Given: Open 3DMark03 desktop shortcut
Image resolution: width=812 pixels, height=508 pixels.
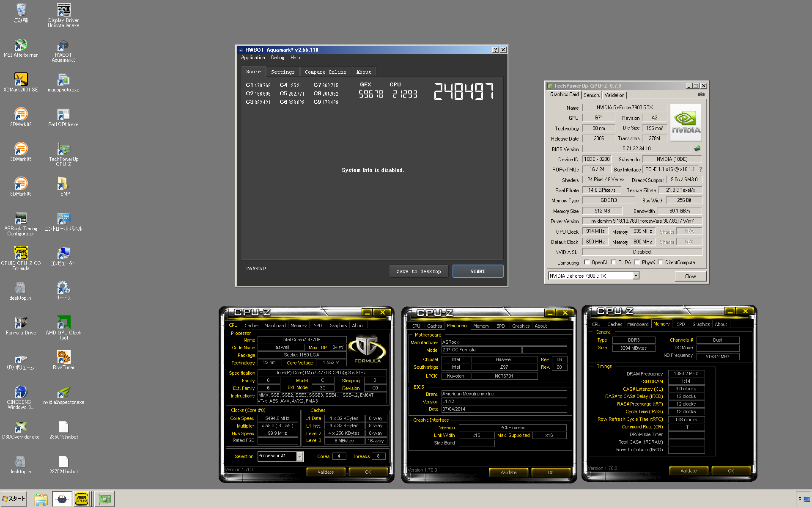Looking at the screenshot, I should 21,117.
